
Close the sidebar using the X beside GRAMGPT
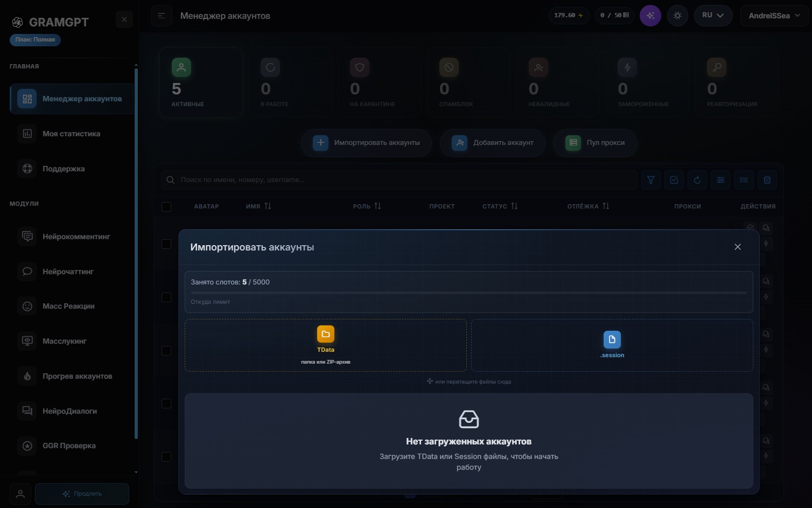point(124,19)
